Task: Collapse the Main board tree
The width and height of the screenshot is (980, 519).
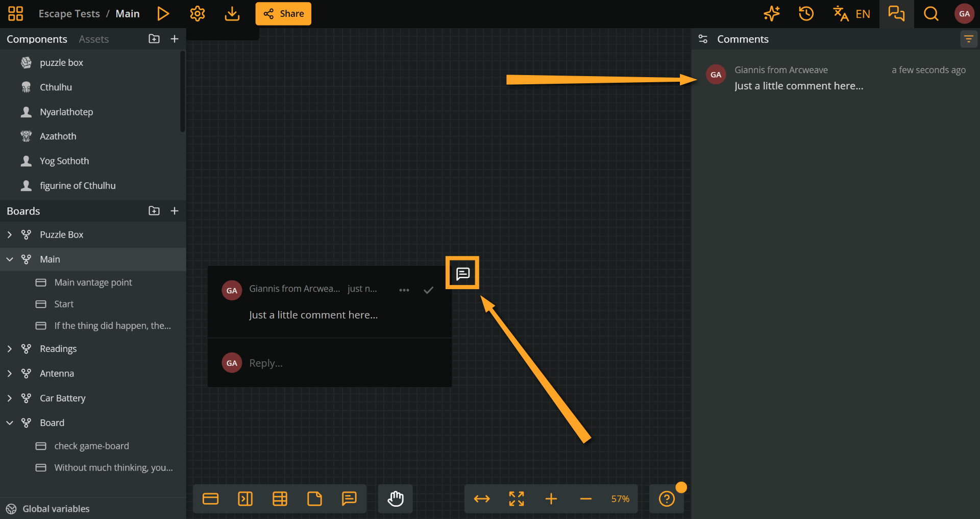Action: pyautogui.click(x=10, y=259)
